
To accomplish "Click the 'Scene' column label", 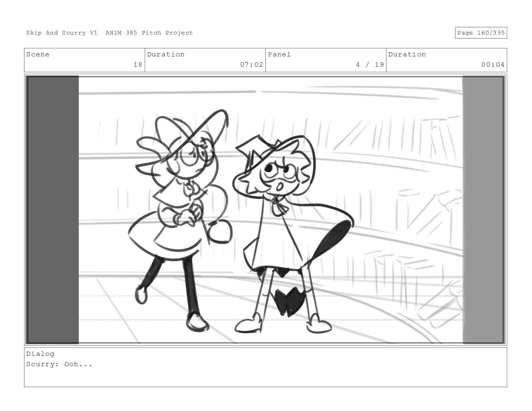I will (38, 54).
